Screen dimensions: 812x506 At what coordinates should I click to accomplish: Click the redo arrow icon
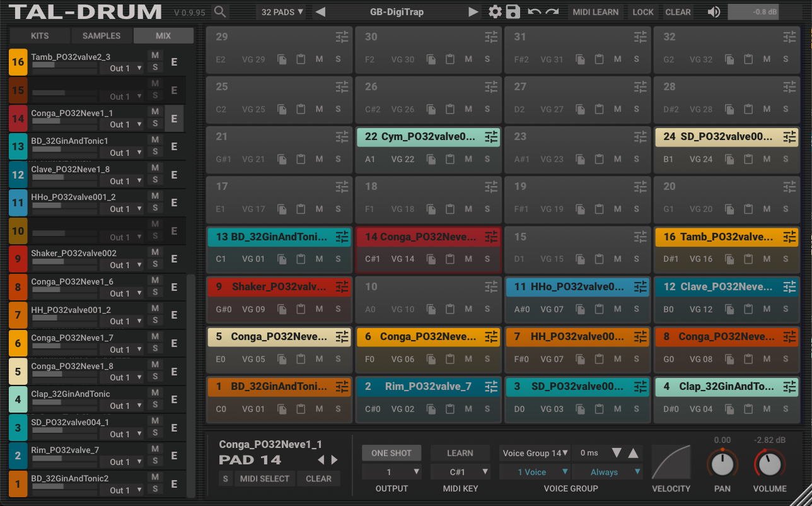pyautogui.click(x=552, y=12)
